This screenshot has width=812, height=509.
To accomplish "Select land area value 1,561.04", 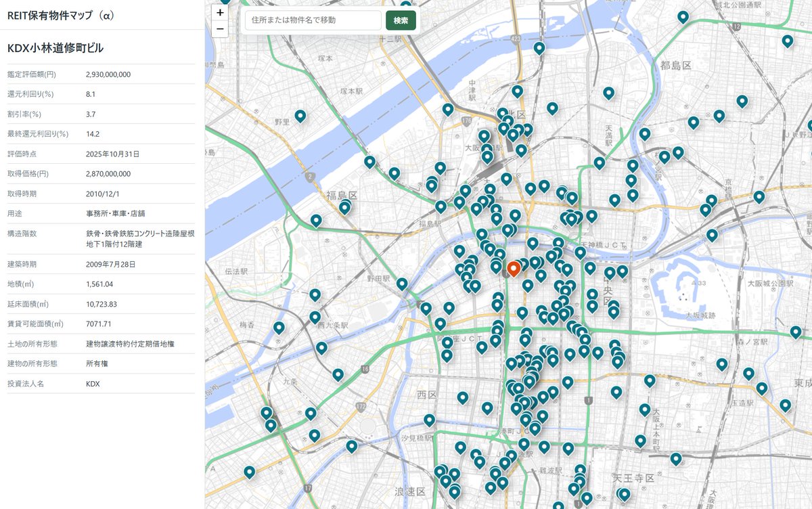I will [99, 284].
